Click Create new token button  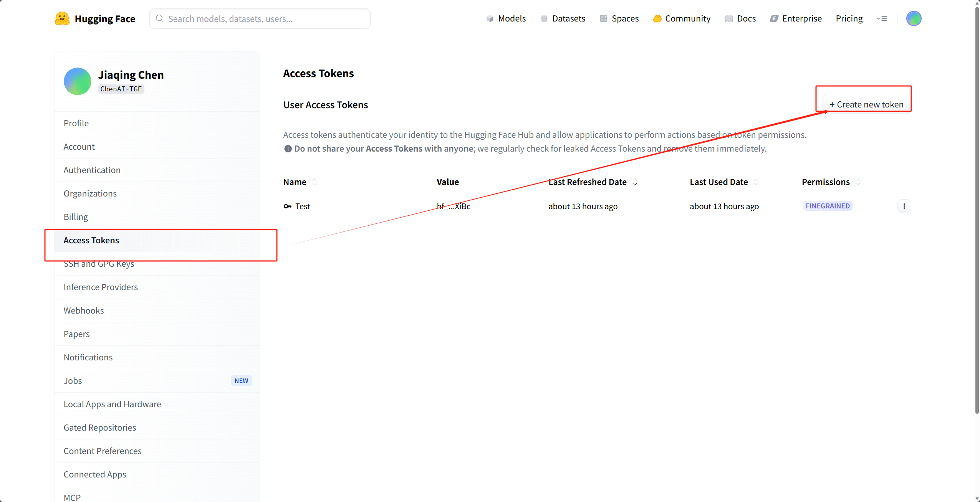pos(866,104)
